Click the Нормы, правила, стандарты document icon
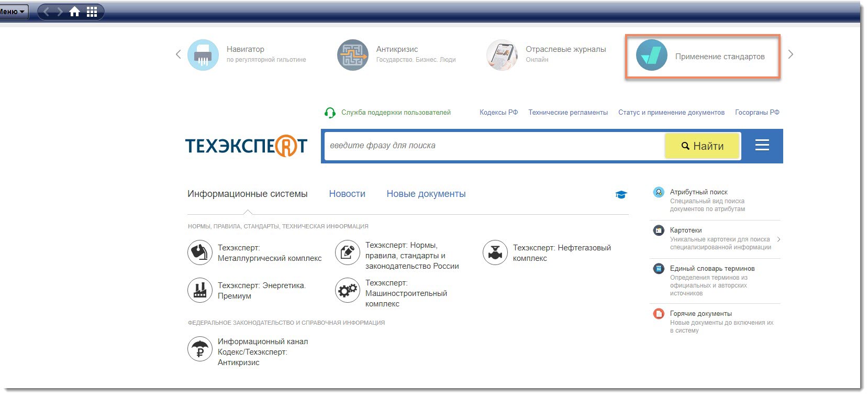868x396 pixels. 347,252
